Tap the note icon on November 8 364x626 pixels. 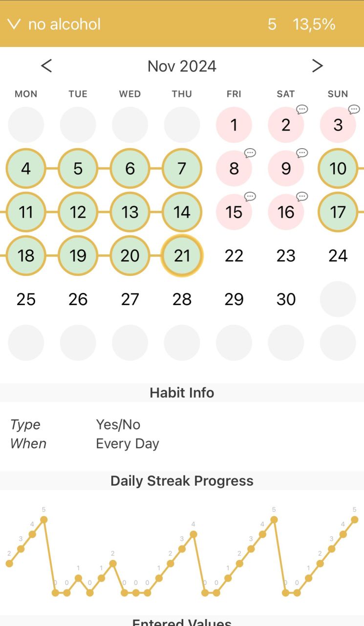[250, 153]
